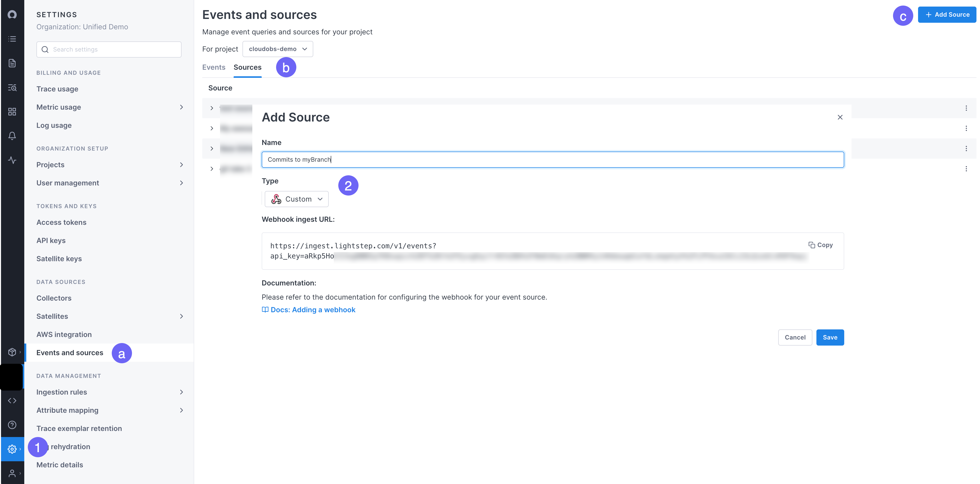Open the notifications bell icon

click(12, 136)
